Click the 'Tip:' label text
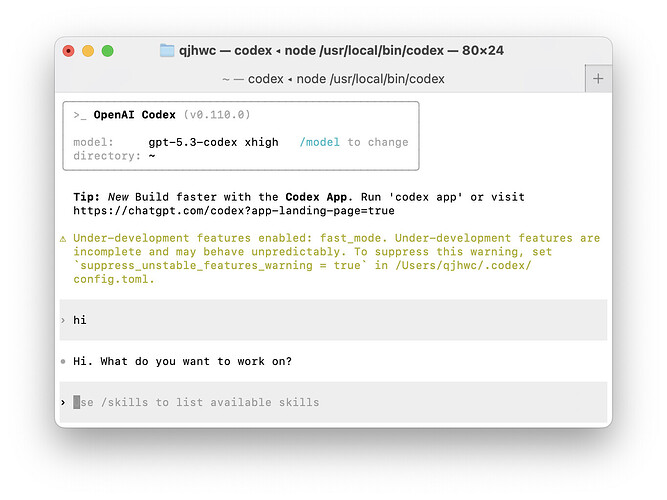Viewport: 667px width, 500px height. pos(86,197)
